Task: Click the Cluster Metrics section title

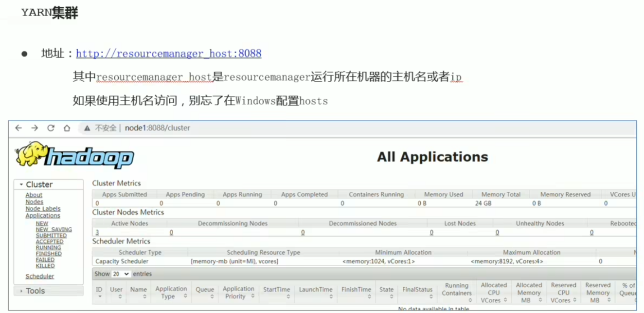Action: [x=117, y=184]
